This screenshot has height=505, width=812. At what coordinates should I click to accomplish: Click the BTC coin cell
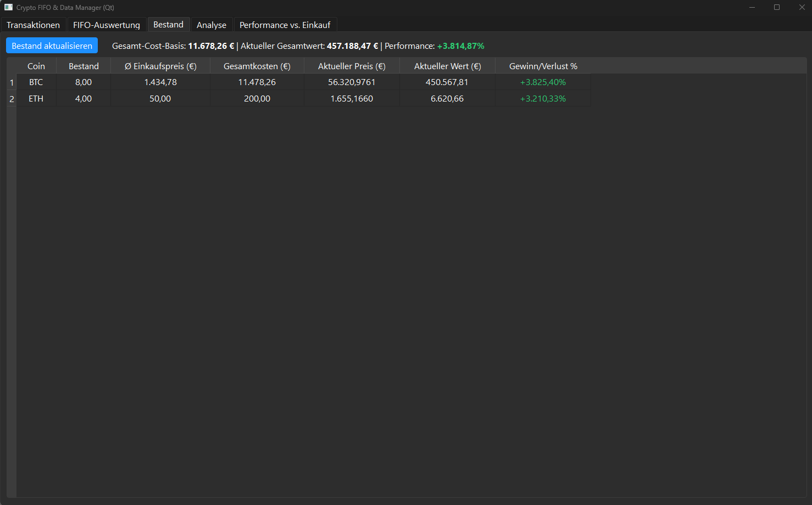(x=36, y=82)
